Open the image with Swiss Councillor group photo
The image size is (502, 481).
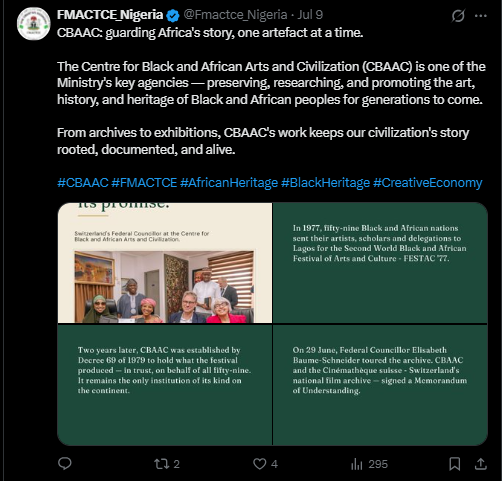[165, 263]
